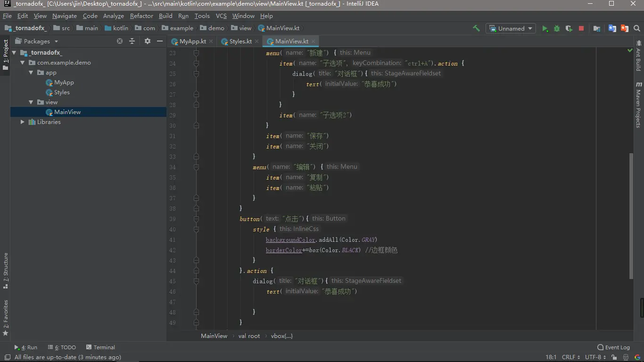Hide the Project tool window
Screen dimensions: 644x362
160,41
